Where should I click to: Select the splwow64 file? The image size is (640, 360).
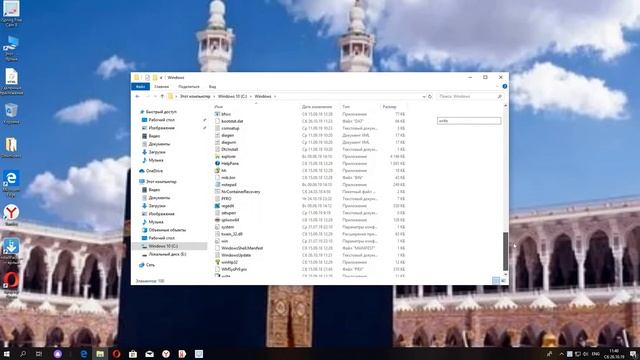pyautogui.click(x=230, y=220)
